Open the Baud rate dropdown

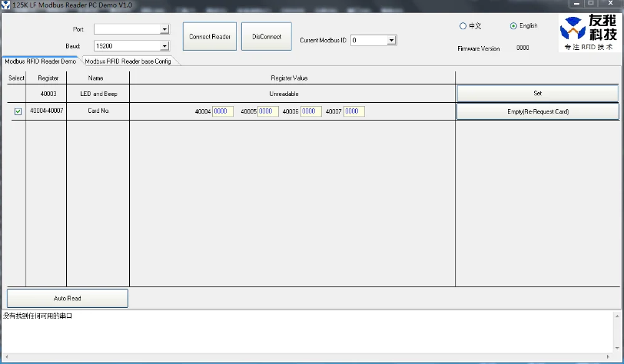pos(165,46)
